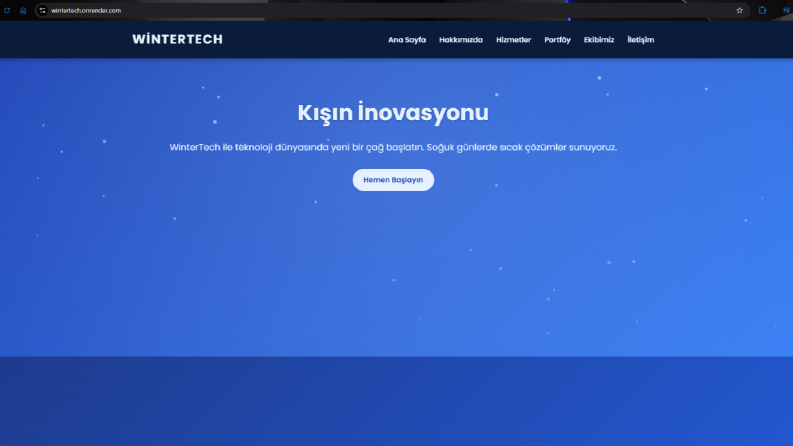The height and width of the screenshot is (446, 793).
Task: Click the heading "Kışın İnovasyonu"
Action: pyautogui.click(x=393, y=112)
